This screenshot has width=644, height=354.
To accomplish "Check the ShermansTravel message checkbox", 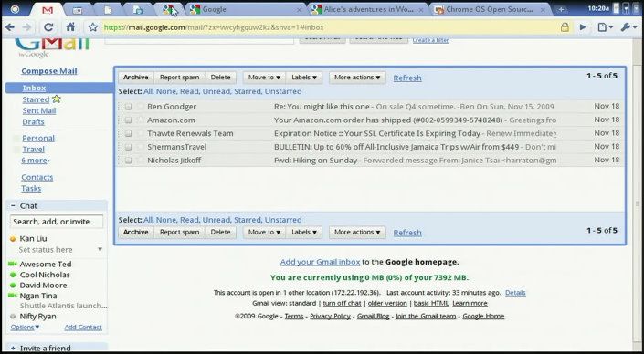I will [128, 147].
